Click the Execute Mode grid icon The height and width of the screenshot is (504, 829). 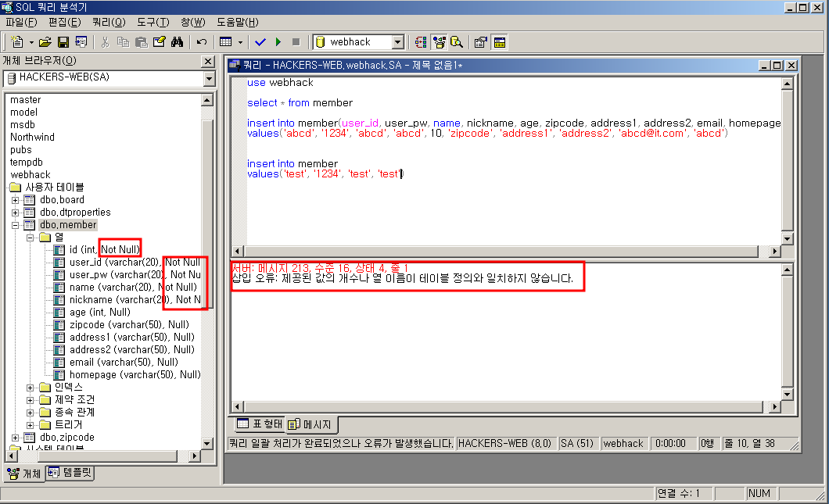pos(226,42)
